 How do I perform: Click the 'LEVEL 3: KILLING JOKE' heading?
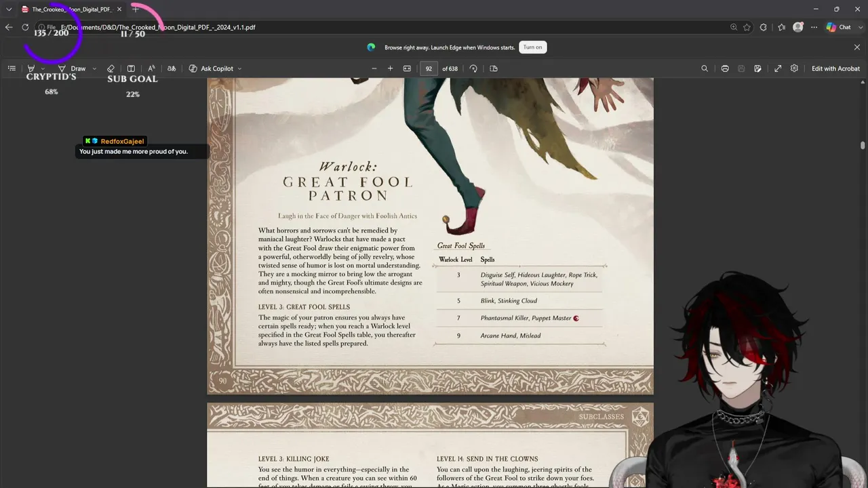tap(294, 459)
